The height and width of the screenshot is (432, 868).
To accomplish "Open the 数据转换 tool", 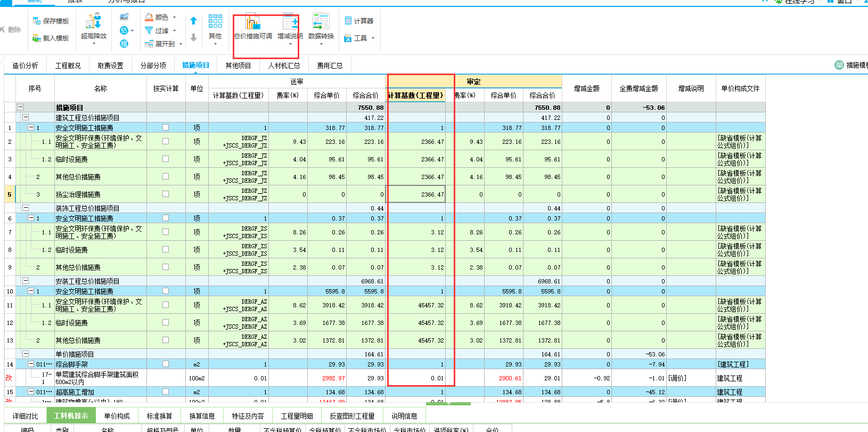I will (321, 28).
